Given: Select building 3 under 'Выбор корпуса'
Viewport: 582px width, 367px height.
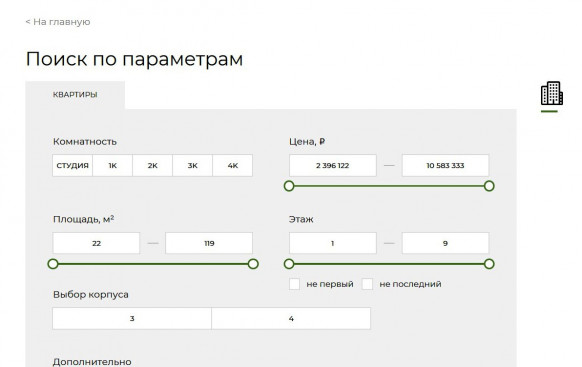Looking at the screenshot, I should click(x=132, y=318).
